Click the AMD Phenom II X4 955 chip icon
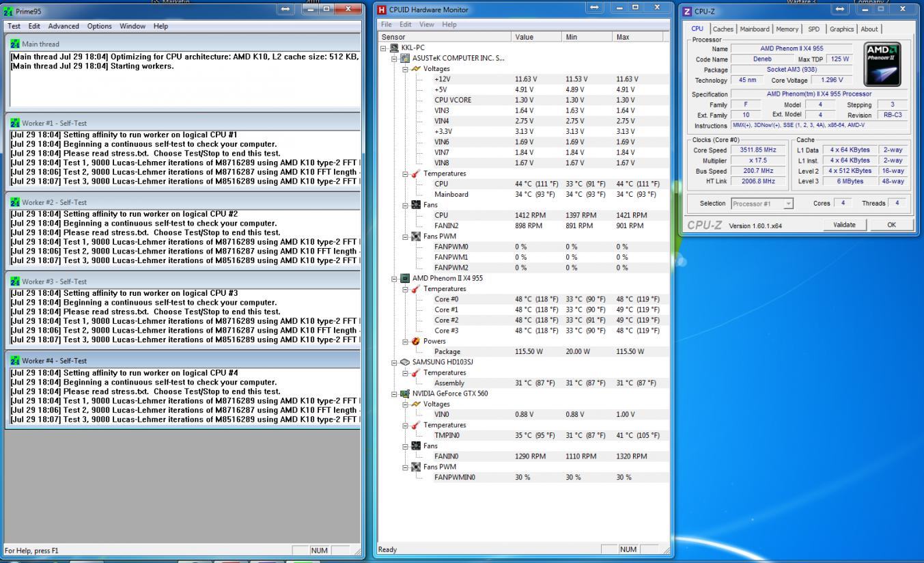Image resolution: width=924 pixels, height=563 pixels. 405,278
